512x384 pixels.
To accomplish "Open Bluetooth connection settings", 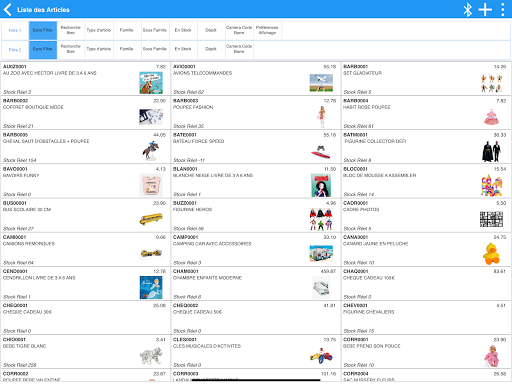I will (x=467, y=9).
